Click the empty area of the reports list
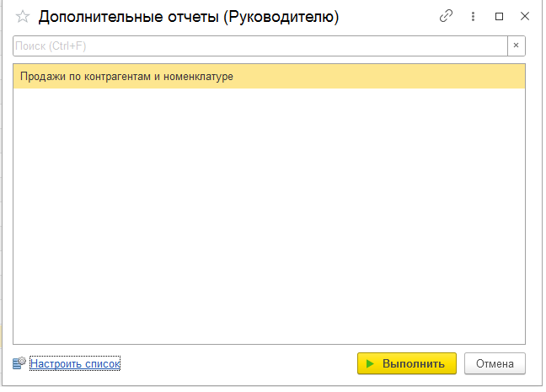The width and height of the screenshot is (546, 392). [269, 216]
